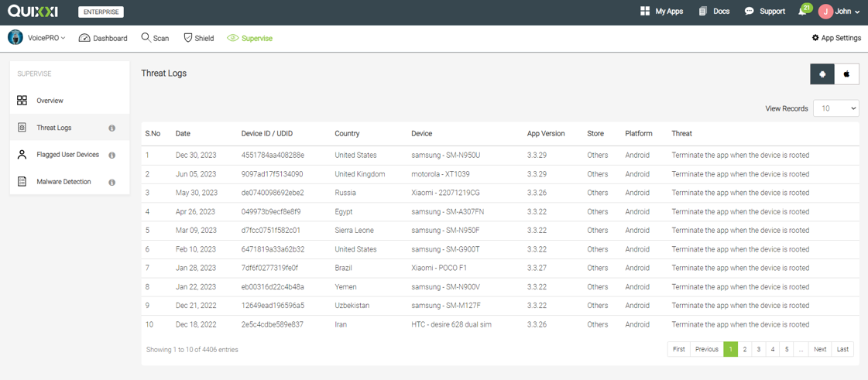
Task: Open the Docs page
Action: (x=714, y=11)
